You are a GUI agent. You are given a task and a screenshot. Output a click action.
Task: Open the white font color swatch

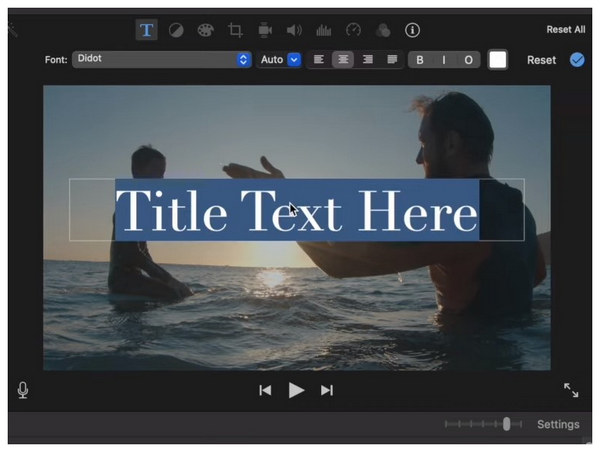497,60
